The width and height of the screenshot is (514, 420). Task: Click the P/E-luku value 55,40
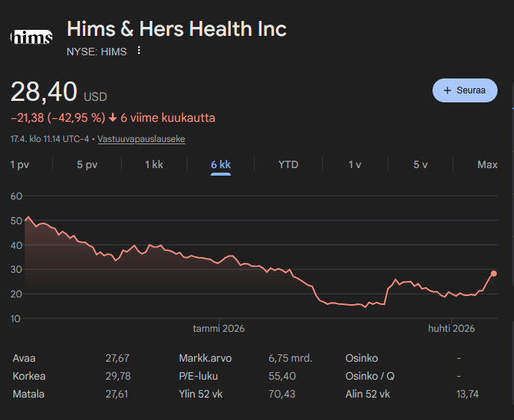[282, 376]
